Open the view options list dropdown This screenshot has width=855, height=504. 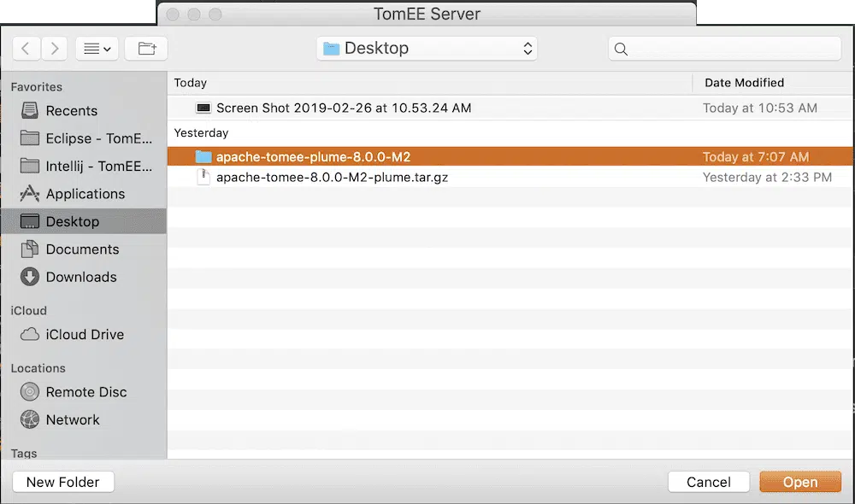point(96,49)
